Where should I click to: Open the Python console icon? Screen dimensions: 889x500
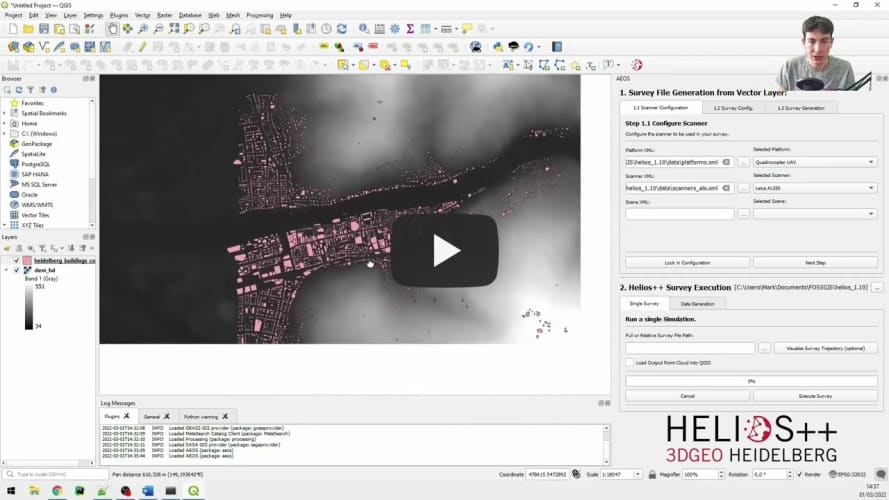pyautogui.click(x=498, y=47)
